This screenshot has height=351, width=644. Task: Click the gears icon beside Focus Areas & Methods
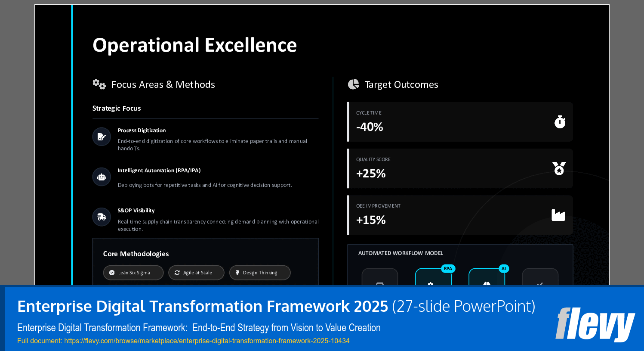(x=98, y=84)
